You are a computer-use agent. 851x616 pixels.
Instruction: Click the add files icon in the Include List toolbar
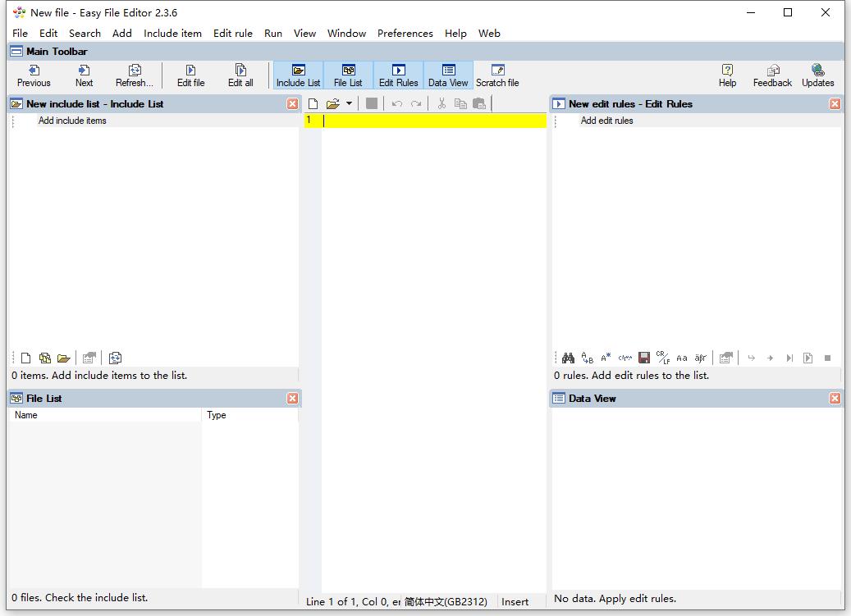tap(45, 358)
